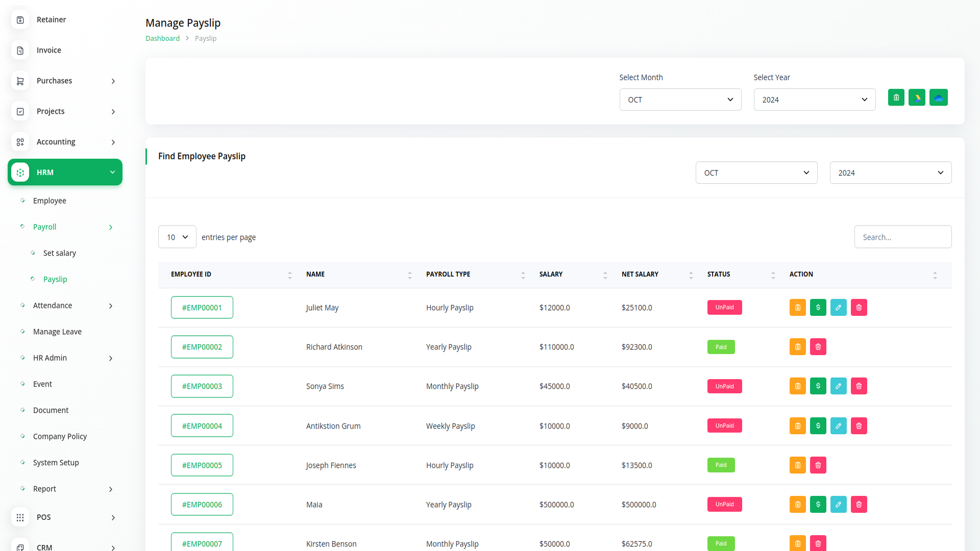Image resolution: width=980 pixels, height=551 pixels.
Task: Edit payslip icon for Sonya Sims
Action: 839,386
